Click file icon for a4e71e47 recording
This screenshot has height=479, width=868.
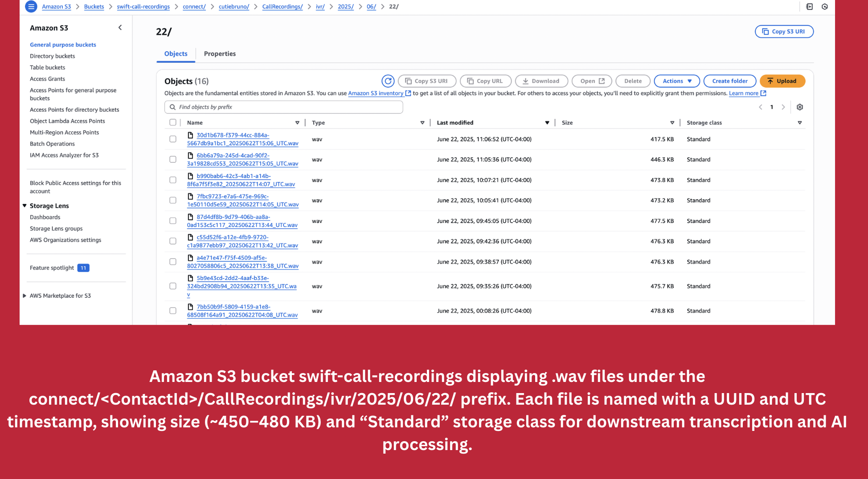coord(191,258)
